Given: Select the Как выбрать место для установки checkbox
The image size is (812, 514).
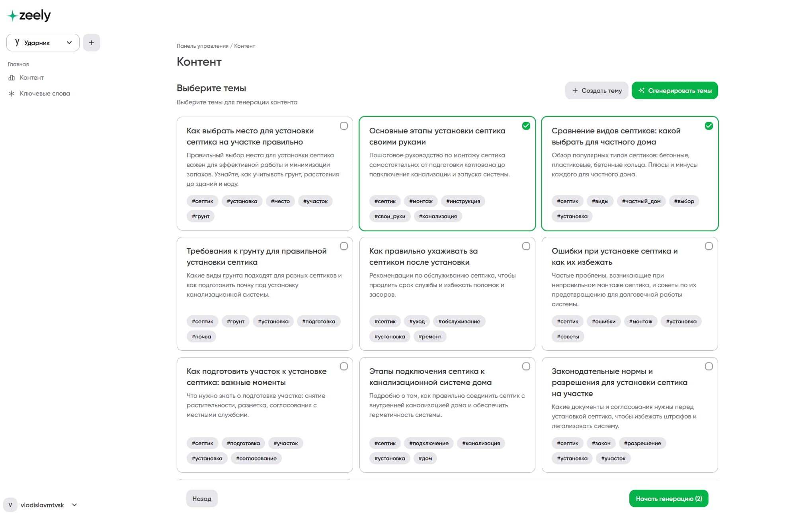Looking at the screenshot, I should [344, 126].
